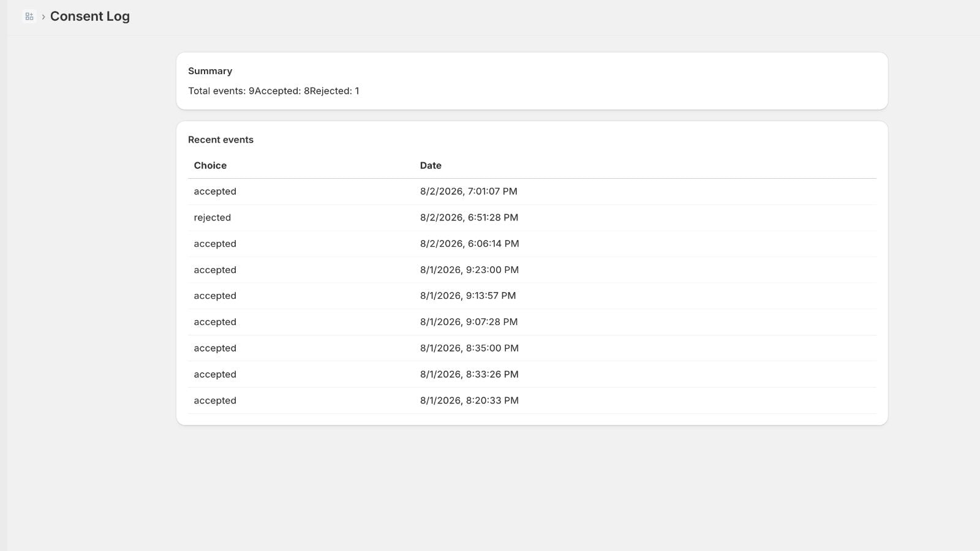Select the Summary heading

(210, 71)
